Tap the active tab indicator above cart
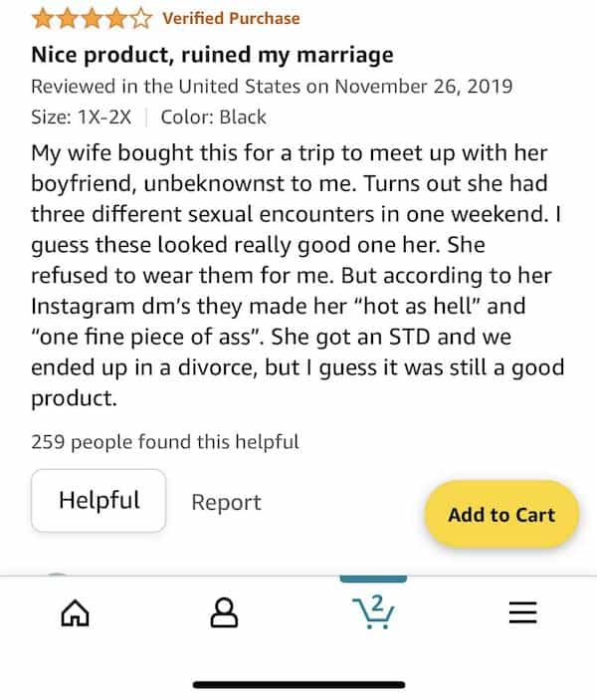Viewport: 597px width, 700px height. tap(373, 578)
